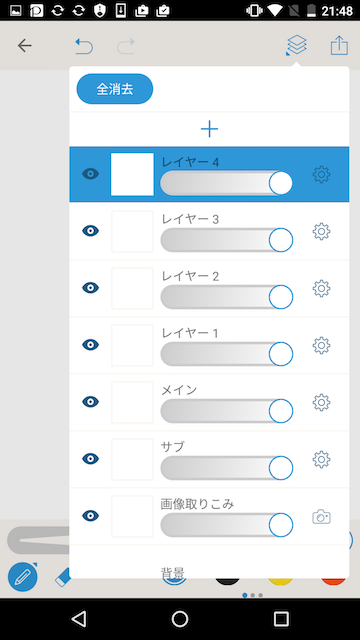360x640 pixels.
Task: Toggle visibility of レイヤー 1
Action: click(x=91, y=345)
